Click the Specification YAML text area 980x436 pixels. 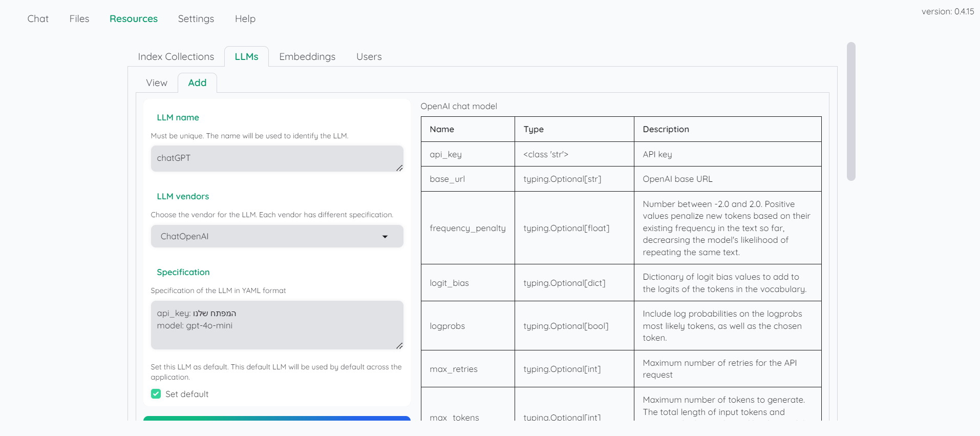click(277, 325)
